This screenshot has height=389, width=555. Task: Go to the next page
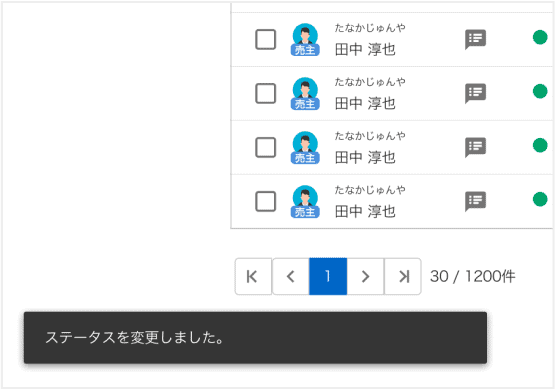pyautogui.click(x=365, y=276)
